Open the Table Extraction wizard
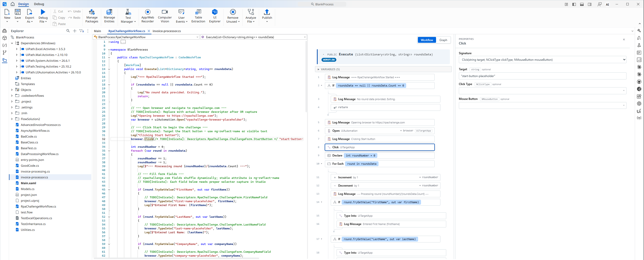Screen dimensions: 644x260 (x=198, y=16)
